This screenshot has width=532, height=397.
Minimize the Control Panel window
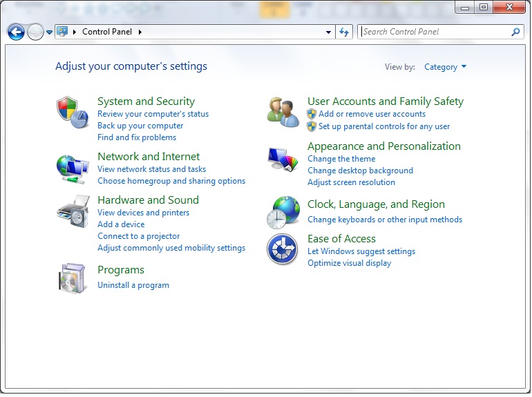coord(465,7)
